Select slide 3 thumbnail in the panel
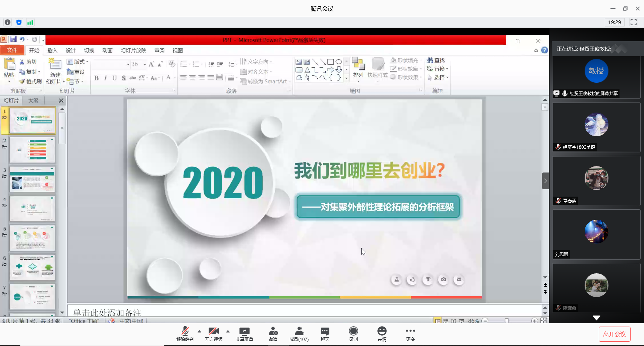 (x=32, y=179)
